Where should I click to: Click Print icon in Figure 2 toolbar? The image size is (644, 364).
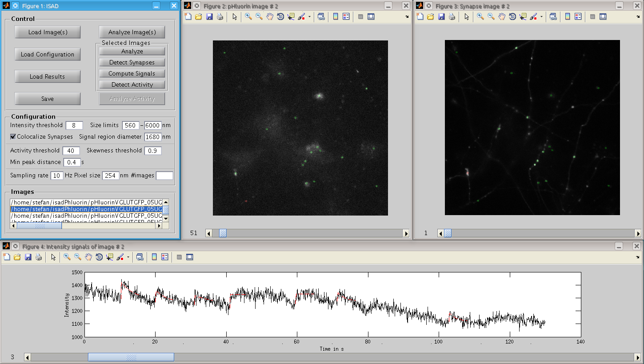click(x=220, y=17)
